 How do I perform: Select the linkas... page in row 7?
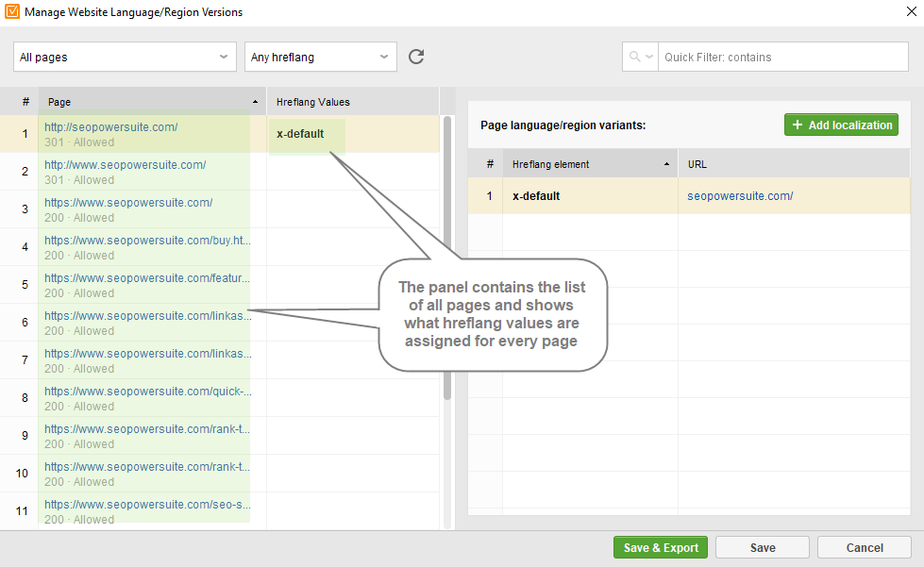[147, 353]
